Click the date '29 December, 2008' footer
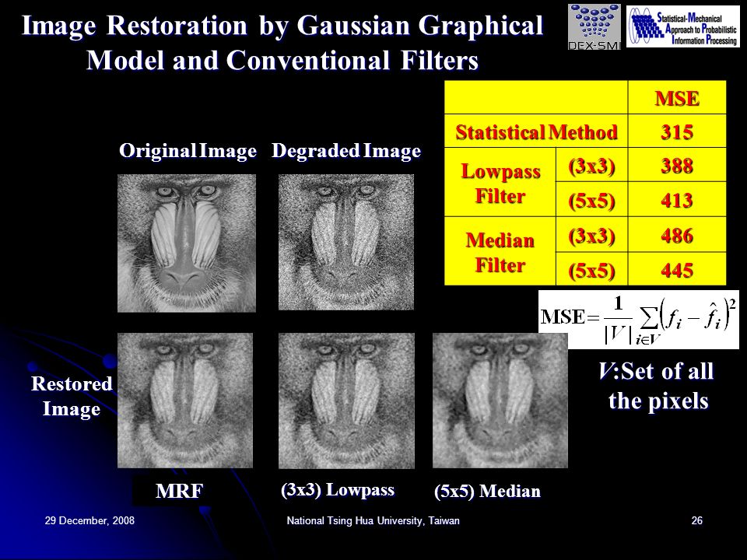 coord(89,520)
